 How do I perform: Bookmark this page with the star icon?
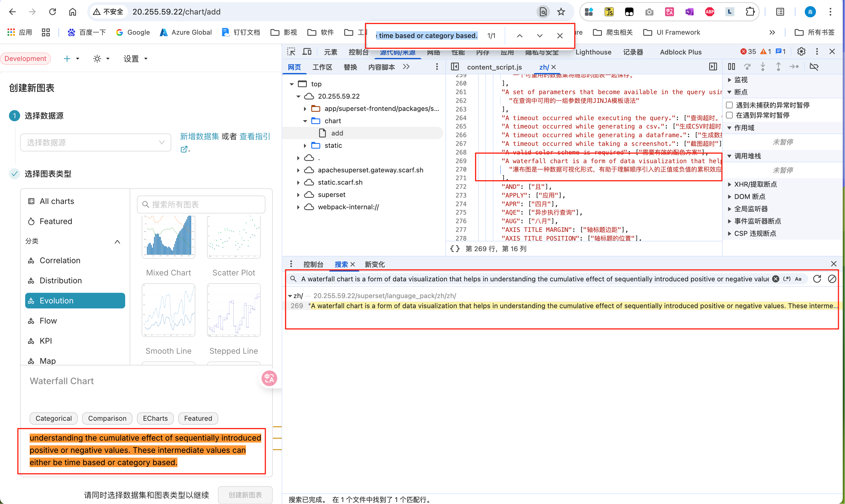[561, 12]
